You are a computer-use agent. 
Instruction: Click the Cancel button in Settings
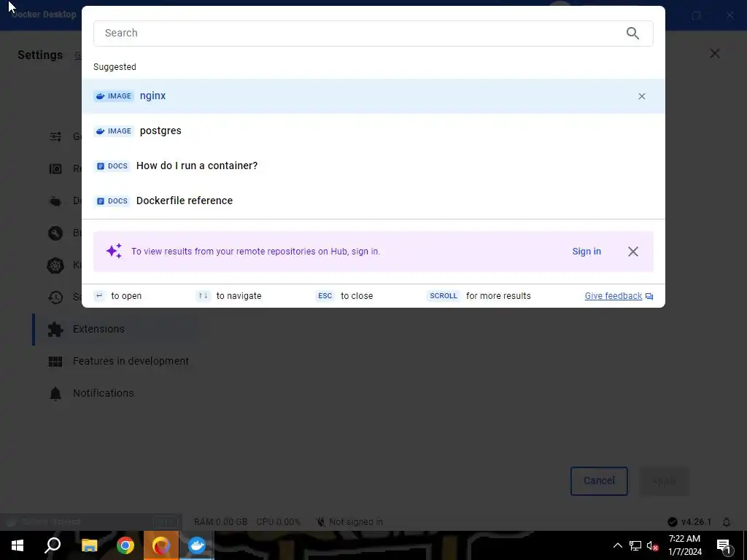[x=599, y=481]
